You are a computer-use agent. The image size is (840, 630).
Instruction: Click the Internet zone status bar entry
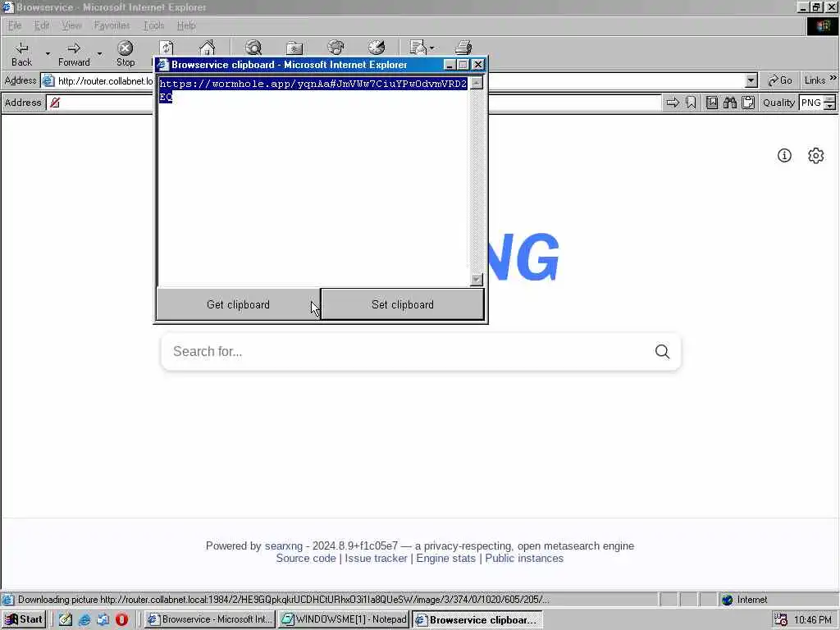click(x=745, y=600)
